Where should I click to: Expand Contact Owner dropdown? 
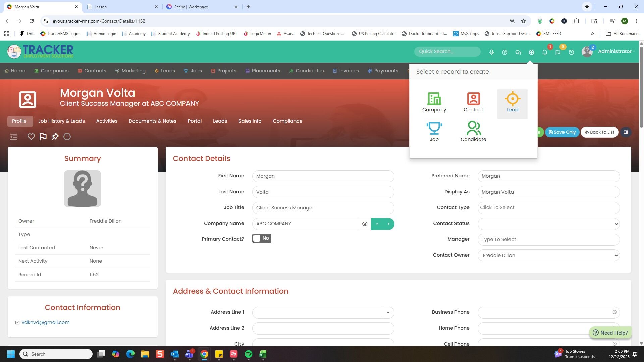click(x=548, y=255)
